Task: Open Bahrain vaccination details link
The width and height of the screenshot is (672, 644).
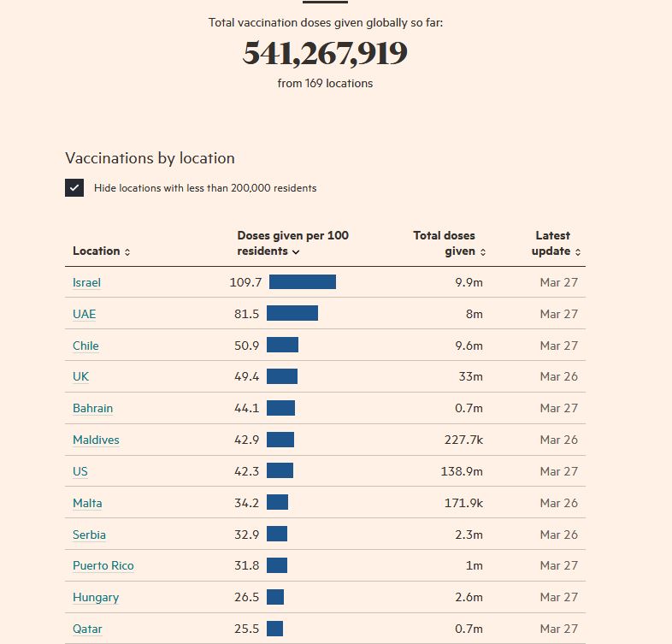Action: click(x=92, y=409)
